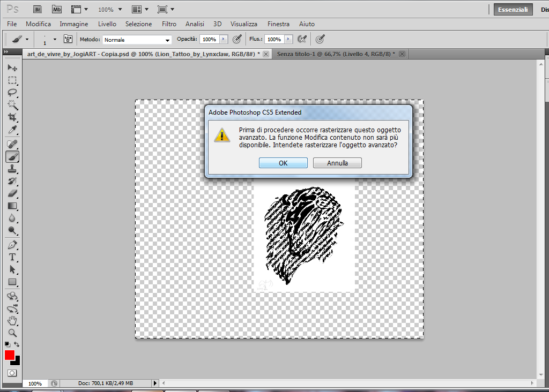Swap foreground and background colors
549x392 pixels.
(x=17, y=344)
